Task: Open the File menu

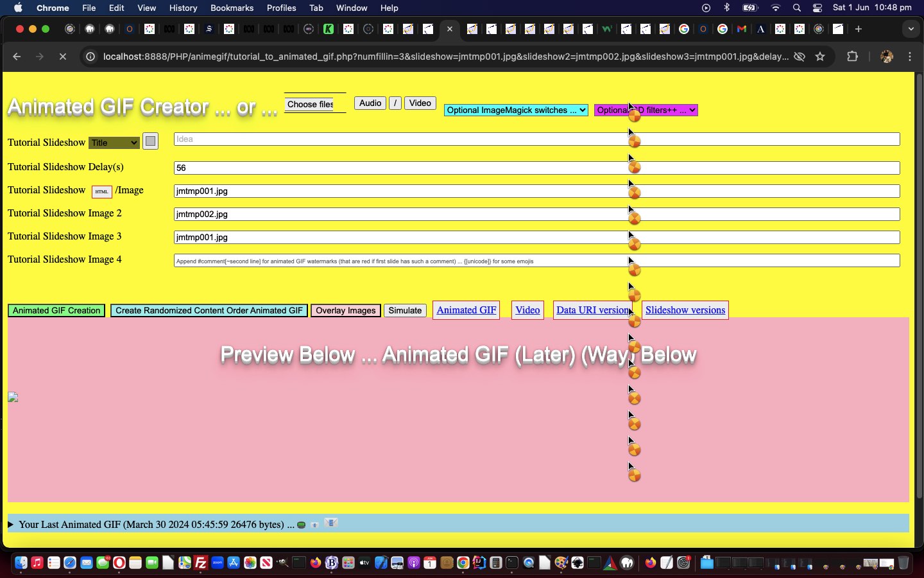Action: pyautogui.click(x=89, y=8)
